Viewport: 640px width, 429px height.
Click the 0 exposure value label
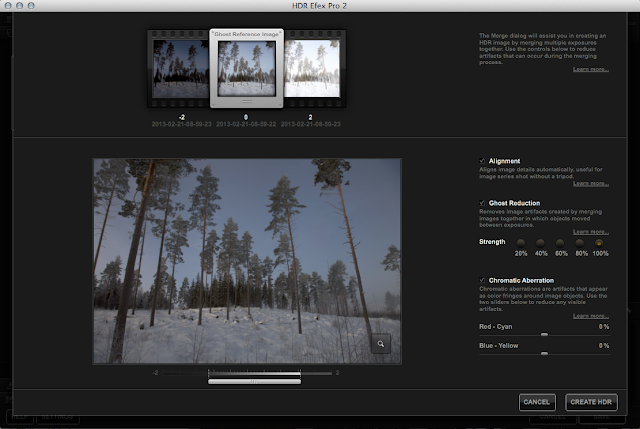(246, 117)
